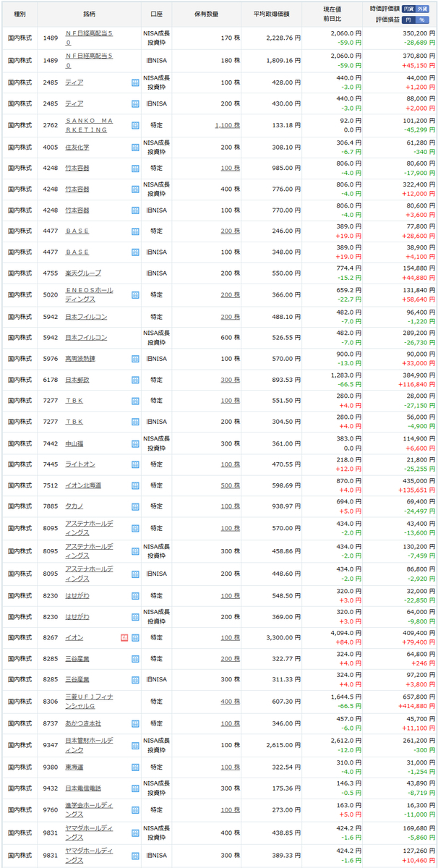438x868 pixels.
Task: Select the 4,094.0 円 current price
Action: (344, 632)
